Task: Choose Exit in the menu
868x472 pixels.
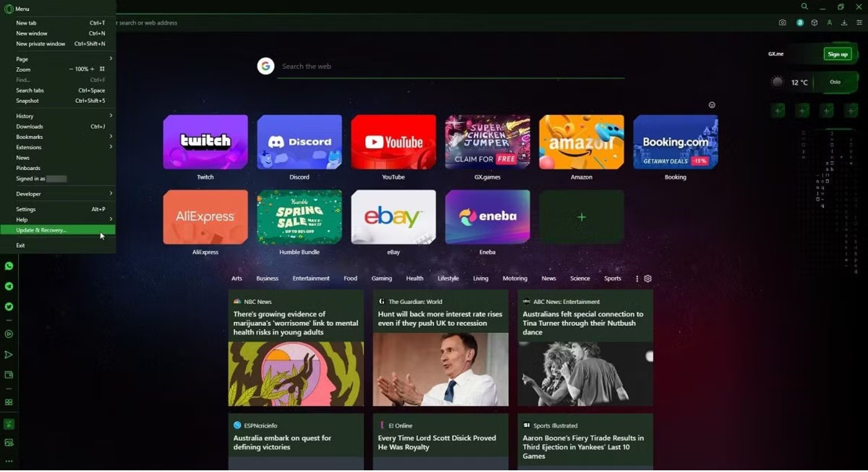Action: pos(58,245)
